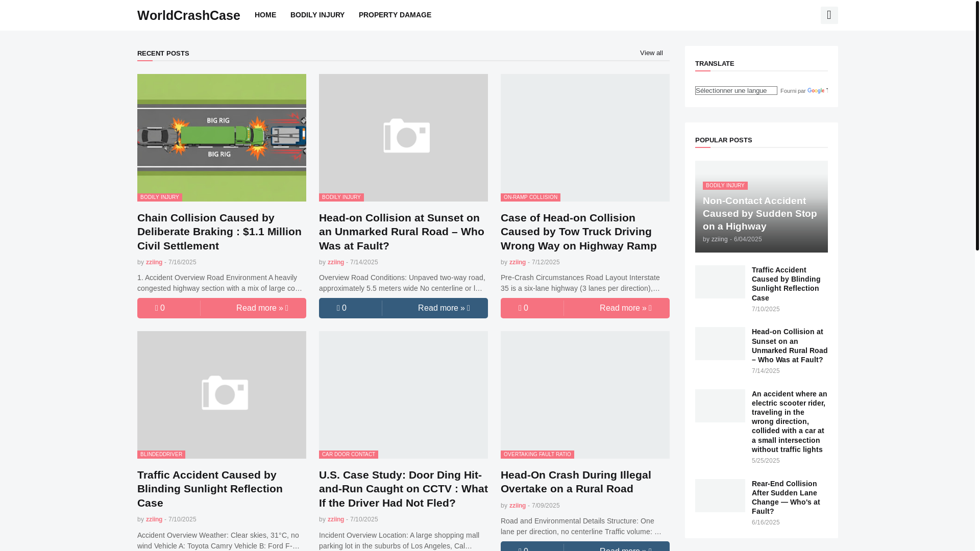Read more on Chain Collision post
This screenshot has height=551, width=980.
coord(262,308)
